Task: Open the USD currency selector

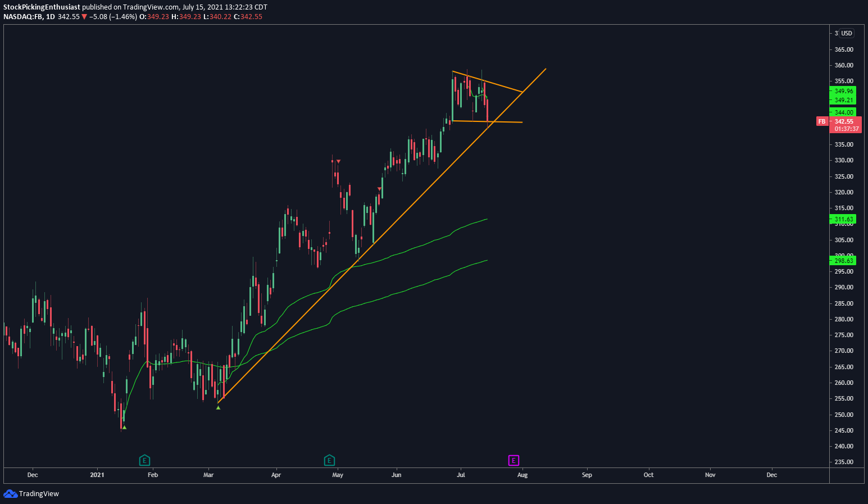Action: coord(847,33)
